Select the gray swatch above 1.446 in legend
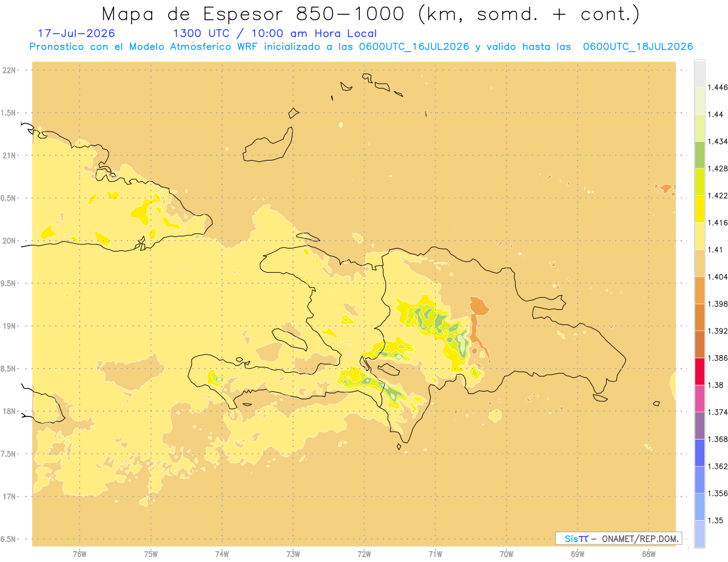The height and width of the screenshot is (562, 728). tap(699, 73)
